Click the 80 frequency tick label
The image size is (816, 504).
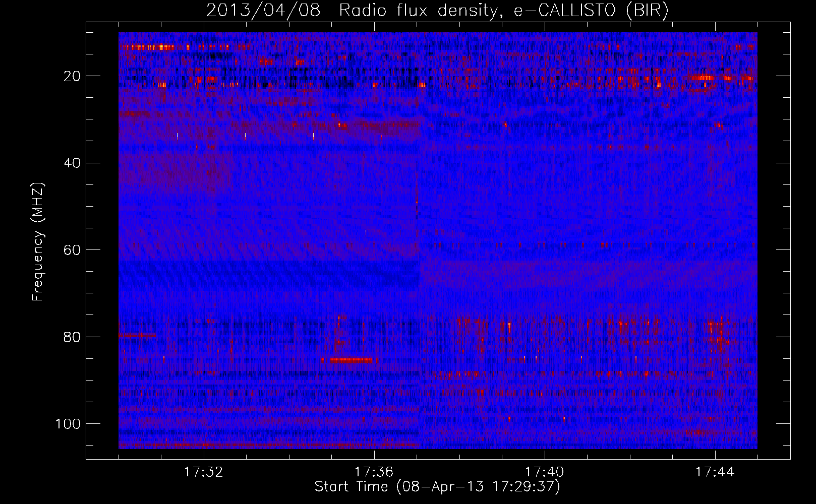pyautogui.click(x=72, y=337)
